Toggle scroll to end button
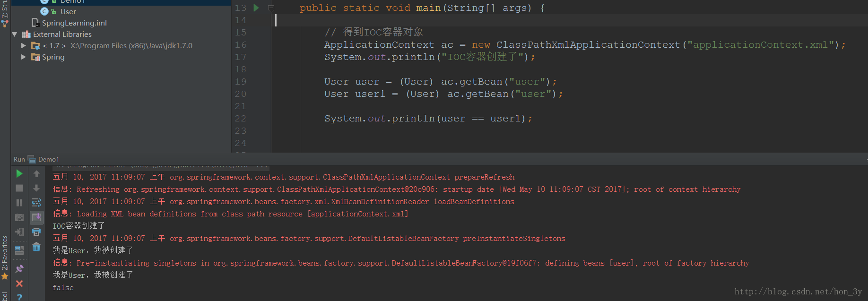Viewport: 868px width, 301px height. [x=36, y=217]
